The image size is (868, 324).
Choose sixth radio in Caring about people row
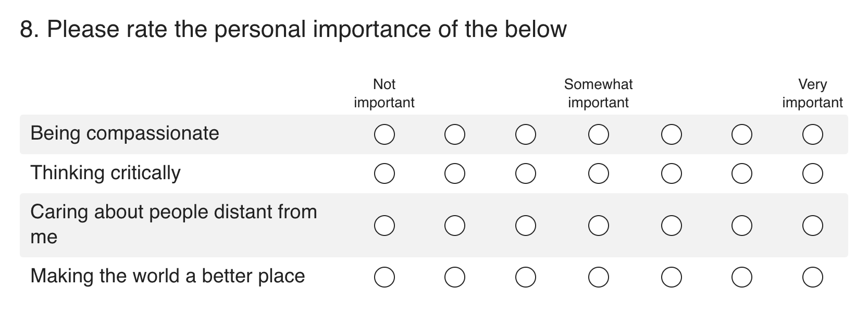click(x=742, y=226)
